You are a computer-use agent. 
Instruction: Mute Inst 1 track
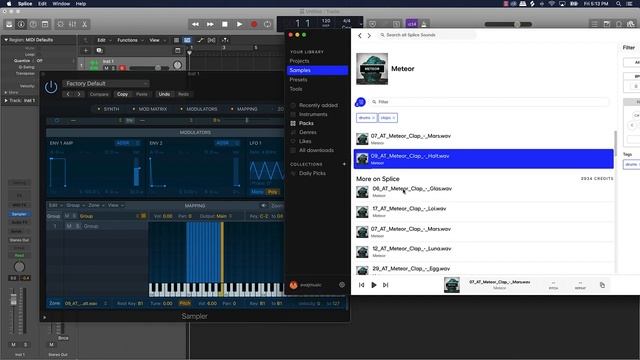[107, 68]
